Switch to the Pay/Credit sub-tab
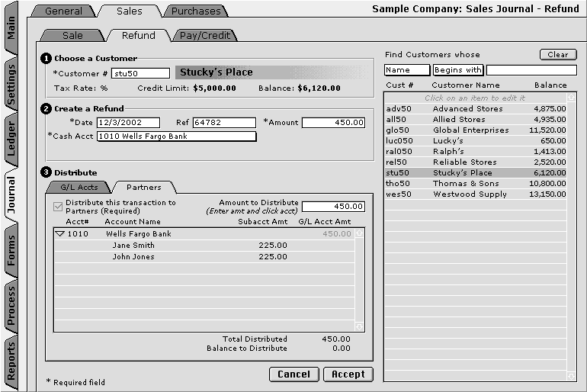 coord(204,35)
